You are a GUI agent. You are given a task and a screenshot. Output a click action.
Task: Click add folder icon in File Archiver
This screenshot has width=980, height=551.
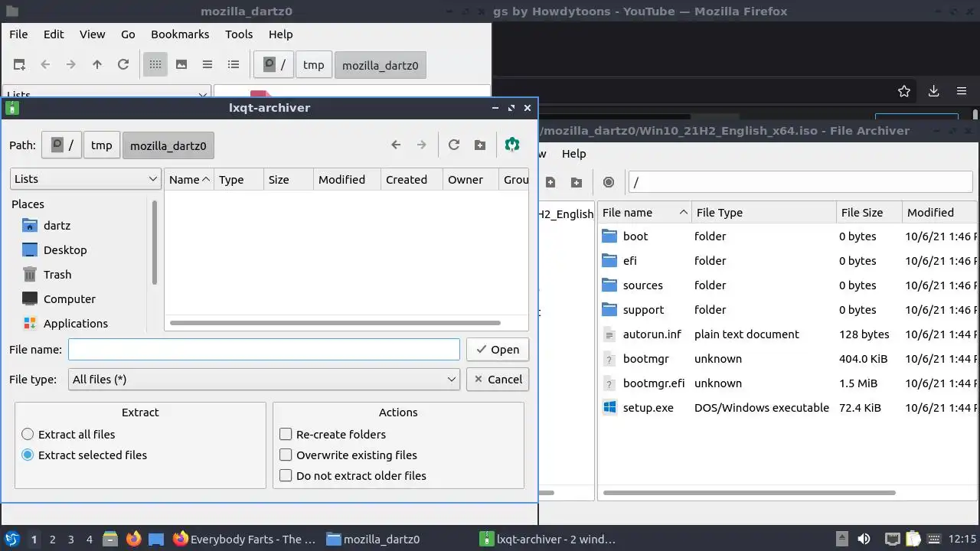pos(577,182)
